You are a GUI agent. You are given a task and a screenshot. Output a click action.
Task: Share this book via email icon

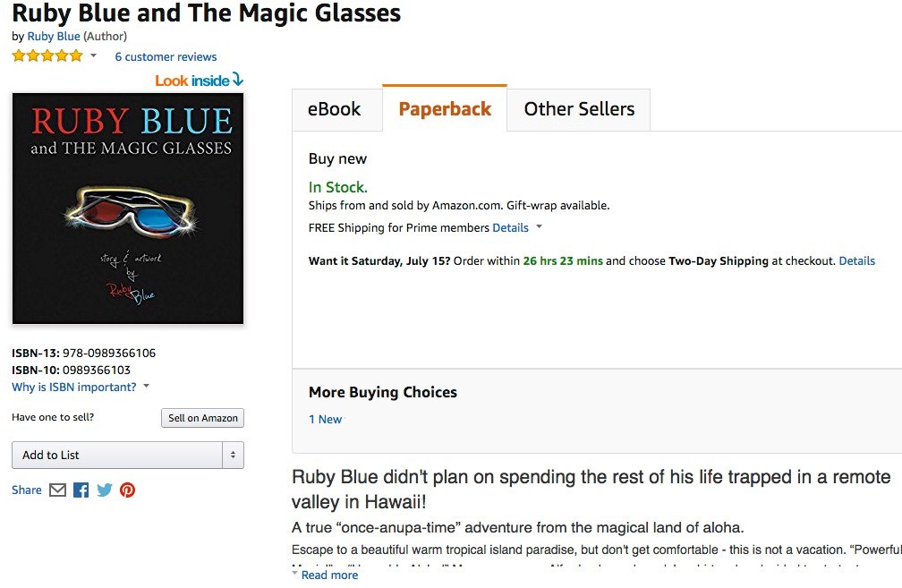[x=57, y=490]
